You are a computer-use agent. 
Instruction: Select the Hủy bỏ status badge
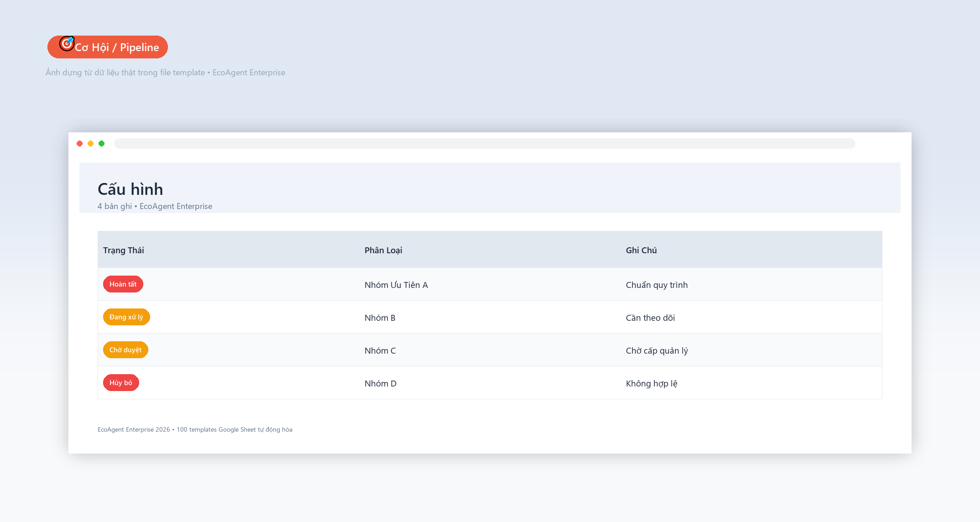point(121,383)
